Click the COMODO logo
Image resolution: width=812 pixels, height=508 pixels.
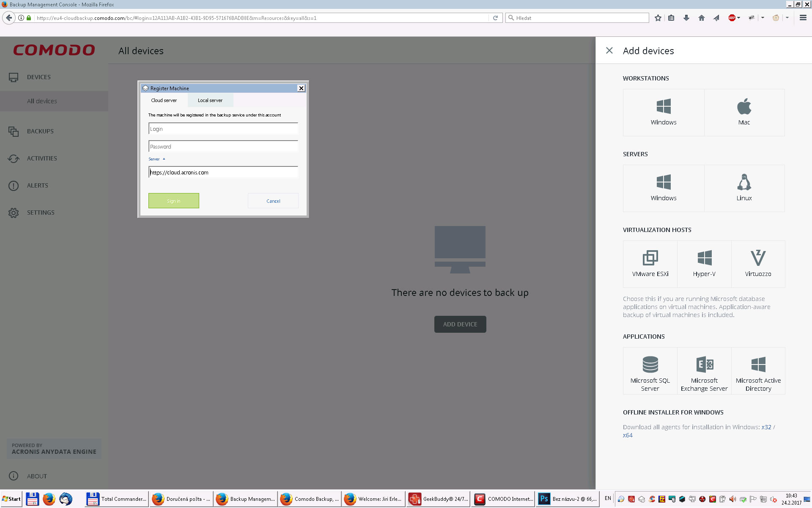pos(54,50)
